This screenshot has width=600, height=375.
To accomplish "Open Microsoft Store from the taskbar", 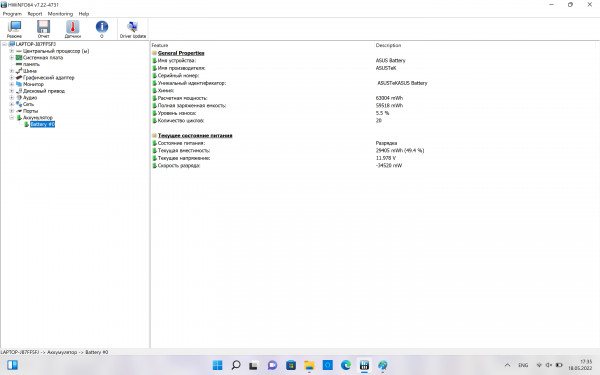I will pos(291,365).
